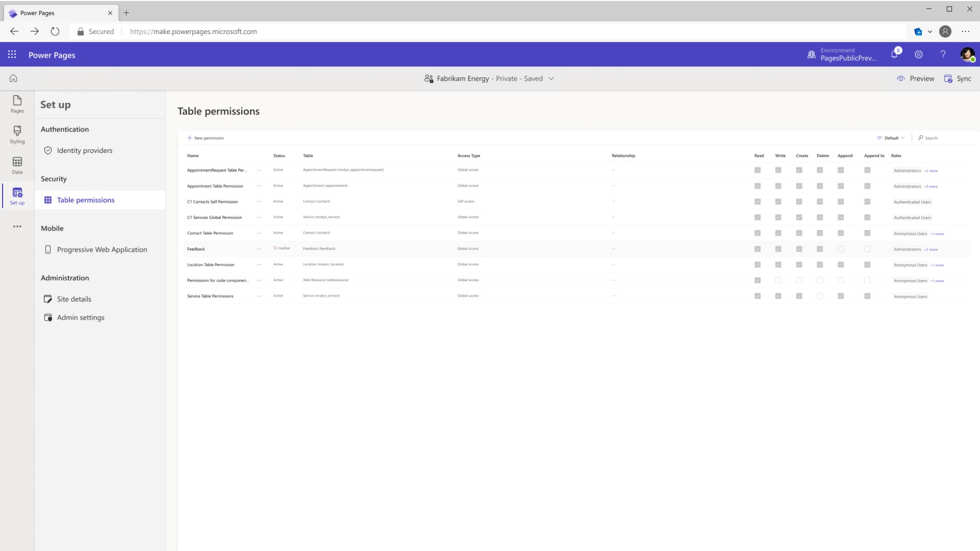Image resolution: width=980 pixels, height=551 pixels.
Task: Enable Append for the Feedback permission
Action: [841, 249]
